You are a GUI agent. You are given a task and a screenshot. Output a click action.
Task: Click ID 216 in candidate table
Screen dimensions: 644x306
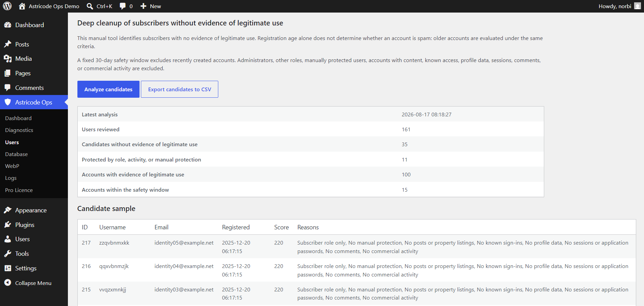tap(86, 266)
